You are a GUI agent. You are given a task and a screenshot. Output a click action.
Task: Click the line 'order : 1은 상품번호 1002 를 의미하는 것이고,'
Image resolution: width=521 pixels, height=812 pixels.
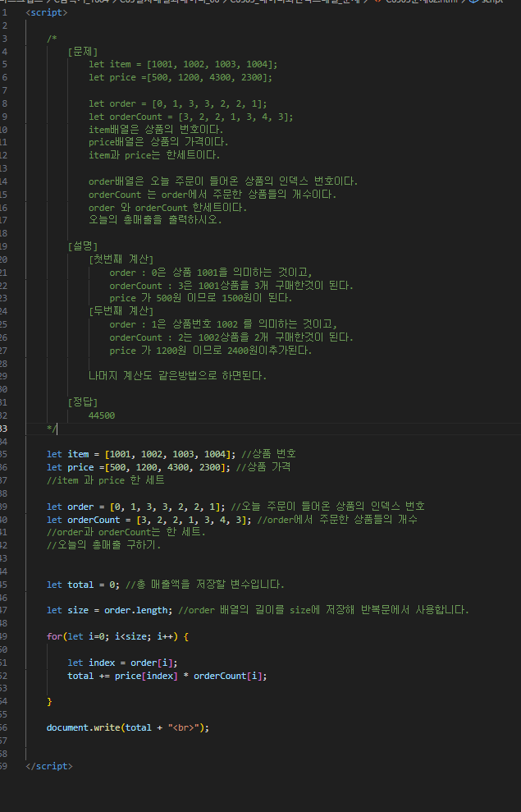pos(223,323)
